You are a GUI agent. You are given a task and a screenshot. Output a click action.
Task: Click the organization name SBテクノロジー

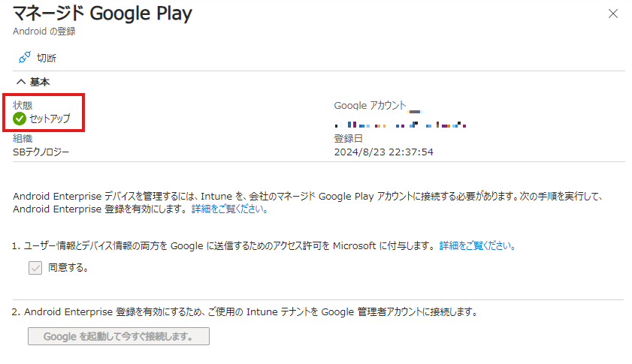click(41, 152)
